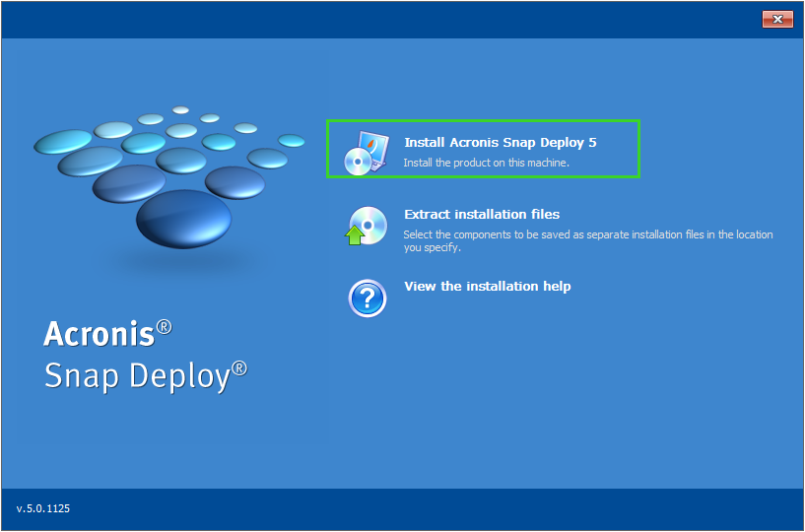The image size is (805, 532).
Task: Close the installer window with red X
Action: (x=777, y=20)
